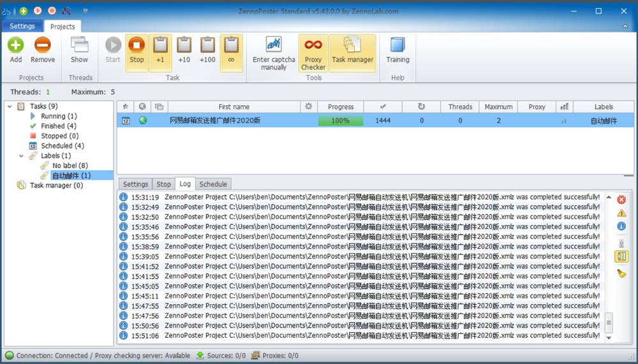Sort by Progress column

(341, 106)
